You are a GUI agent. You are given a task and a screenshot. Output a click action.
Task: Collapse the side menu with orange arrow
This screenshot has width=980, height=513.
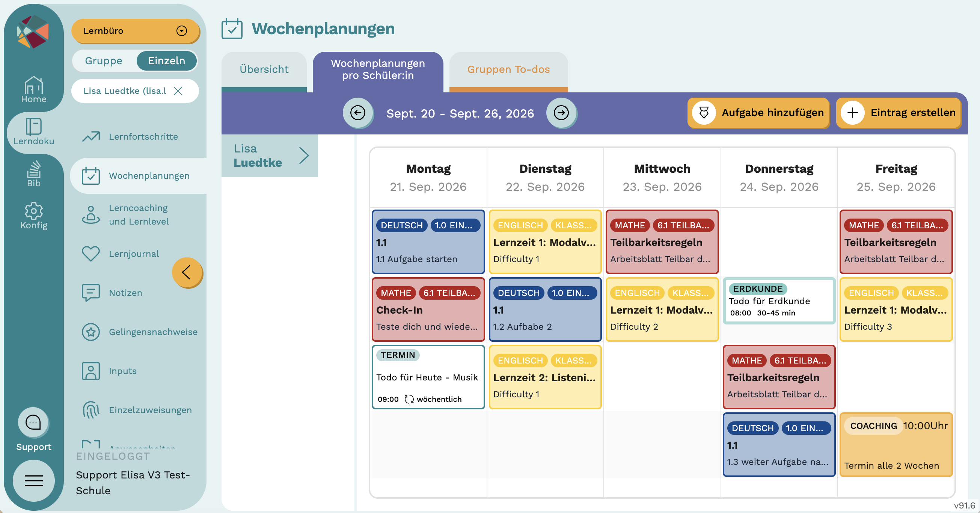[187, 273]
